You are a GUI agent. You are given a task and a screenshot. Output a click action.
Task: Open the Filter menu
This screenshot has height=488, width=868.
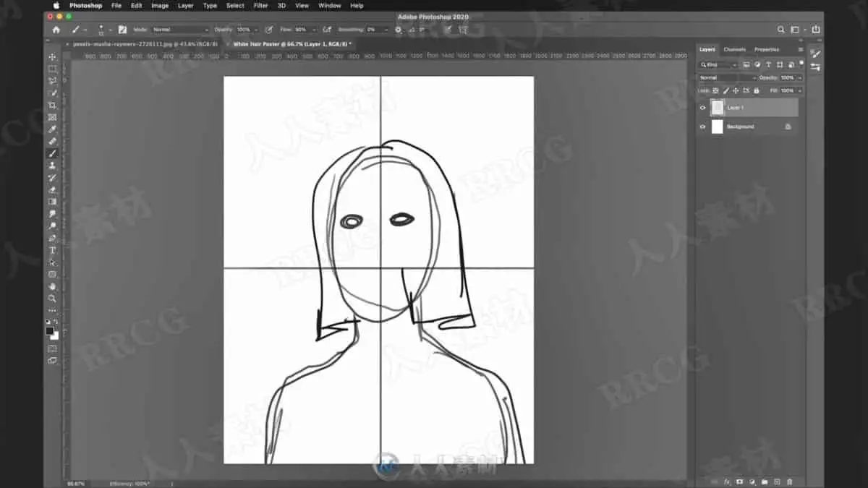pyautogui.click(x=261, y=5)
